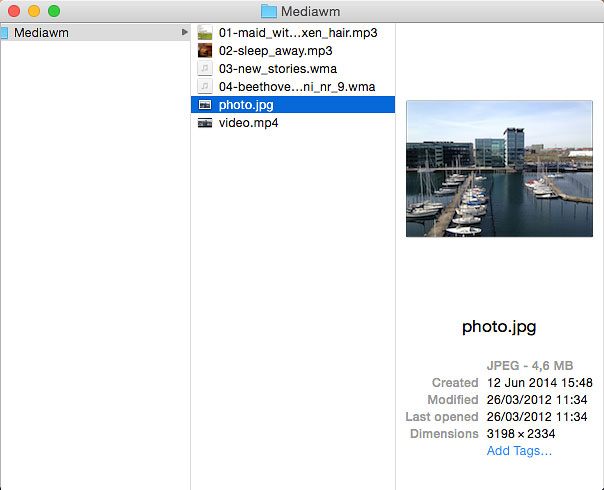604x490 pixels.
Task: Select file name 03-new_stories.wma
Action: click(x=278, y=69)
